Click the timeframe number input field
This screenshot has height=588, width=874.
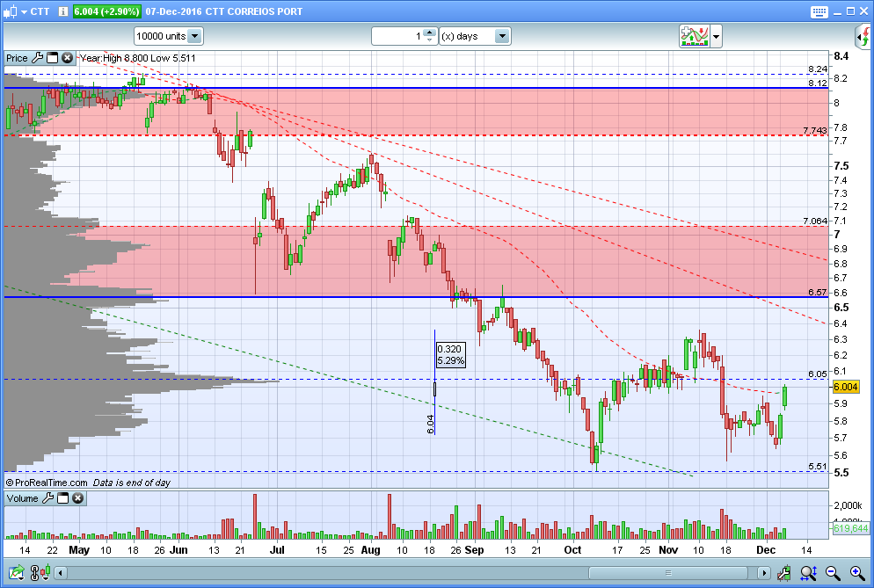(x=398, y=36)
